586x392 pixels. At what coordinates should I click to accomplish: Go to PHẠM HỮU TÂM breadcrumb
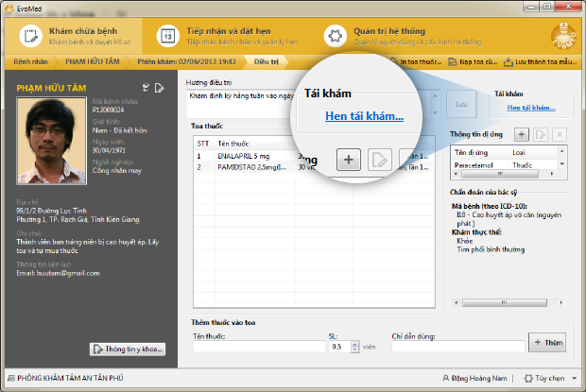pos(93,61)
